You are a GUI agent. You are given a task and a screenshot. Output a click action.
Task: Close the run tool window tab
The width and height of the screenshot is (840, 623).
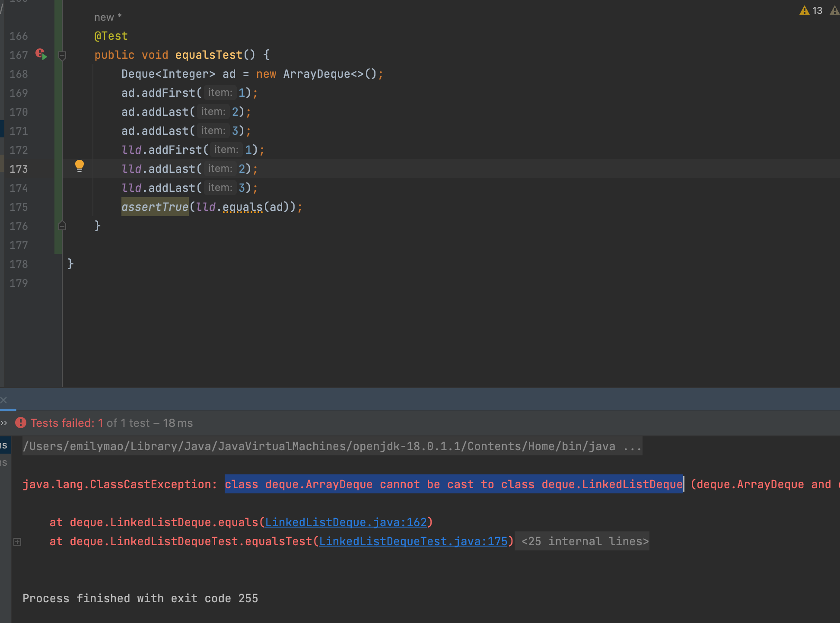[3, 400]
